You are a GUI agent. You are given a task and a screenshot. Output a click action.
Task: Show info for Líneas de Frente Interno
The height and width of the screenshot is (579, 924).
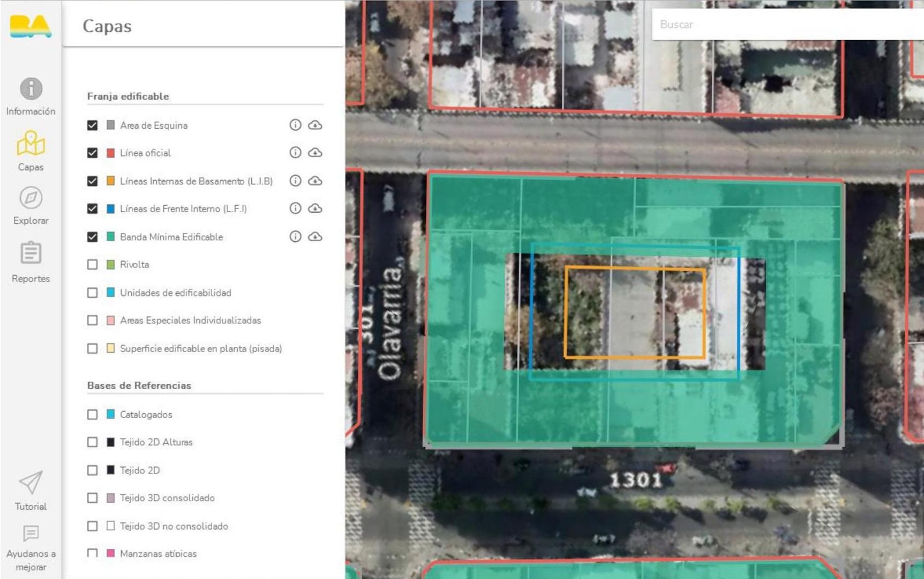(x=295, y=209)
